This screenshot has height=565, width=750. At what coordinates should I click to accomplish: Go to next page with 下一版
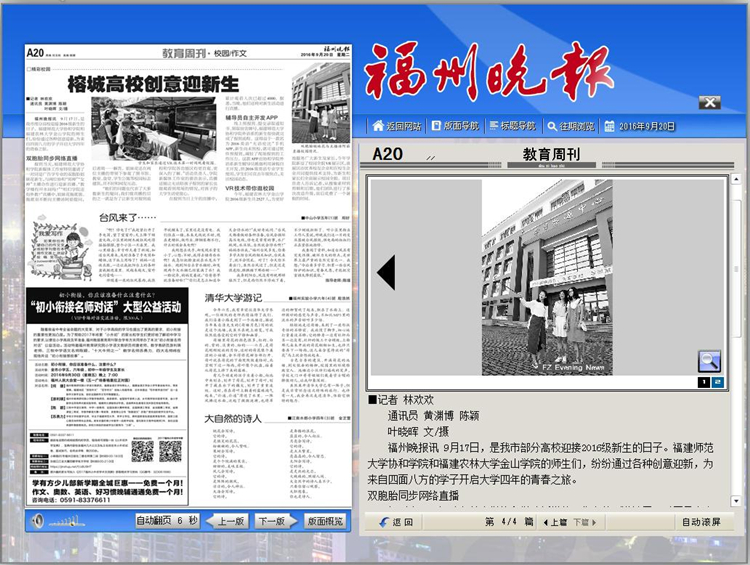tap(274, 521)
